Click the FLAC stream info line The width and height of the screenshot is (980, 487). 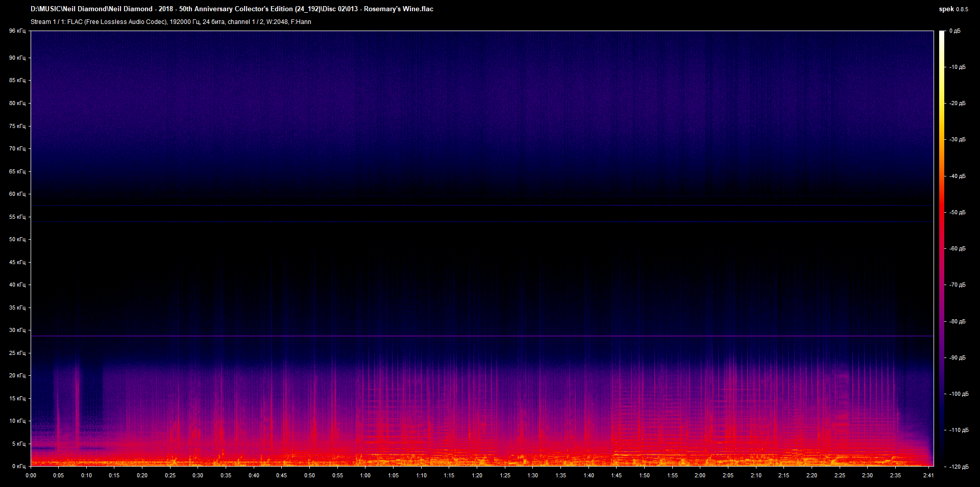click(171, 22)
